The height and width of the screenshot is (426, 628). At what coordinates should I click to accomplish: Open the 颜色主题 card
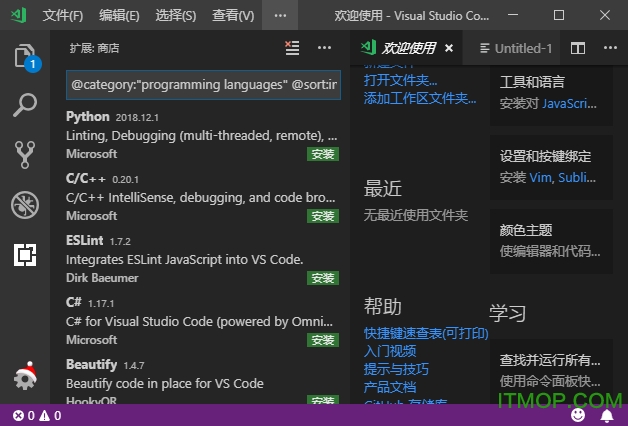(551, 241)
